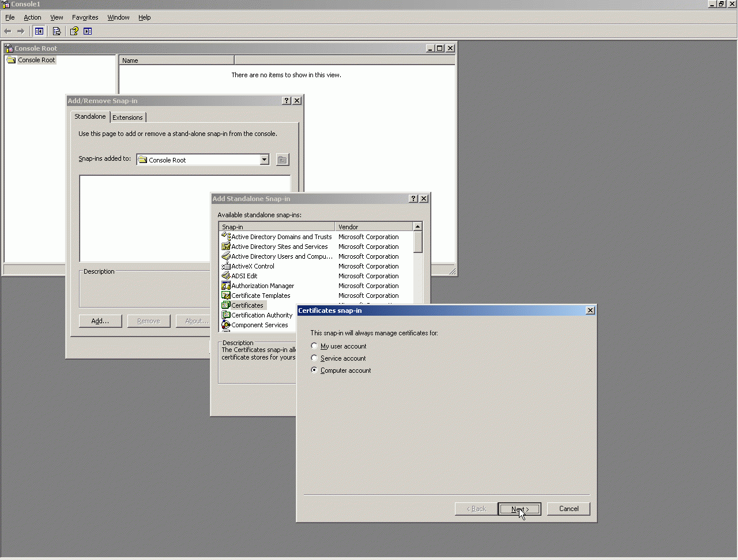Select Authorization Manager in snap-in list
This screenshot has height=560, width=738.
click(262, 286)
